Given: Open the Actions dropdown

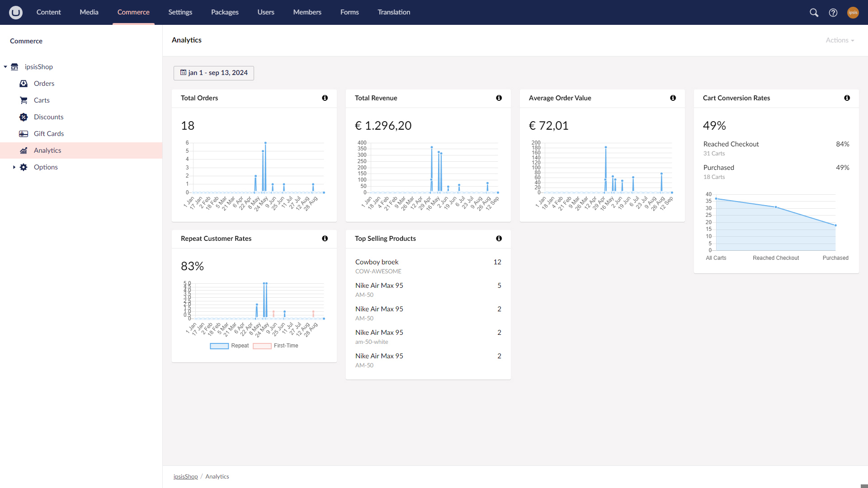Looking at the screenshot, I should click(840, 40).
